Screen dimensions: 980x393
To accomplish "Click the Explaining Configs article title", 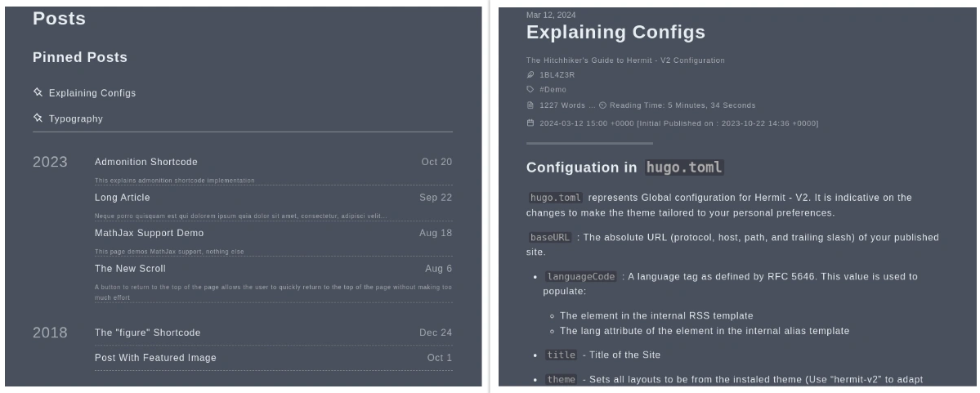I will (x=615, y=32).
